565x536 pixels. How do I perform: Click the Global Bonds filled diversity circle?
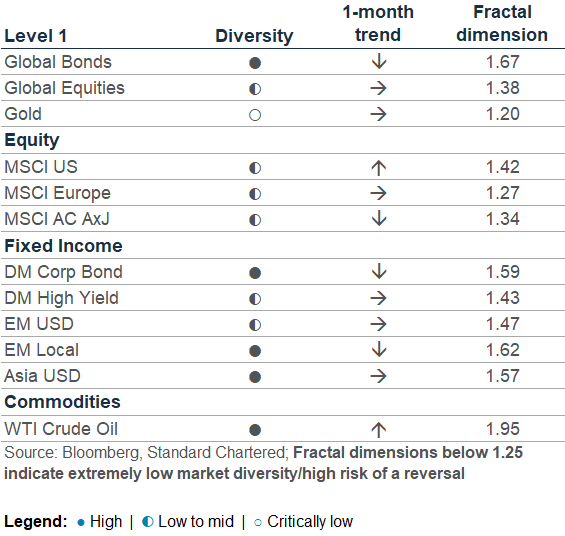(255, 63)
